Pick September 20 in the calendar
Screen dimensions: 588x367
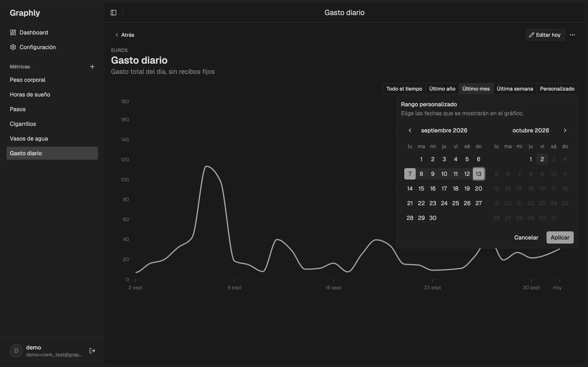click(478, 189)
